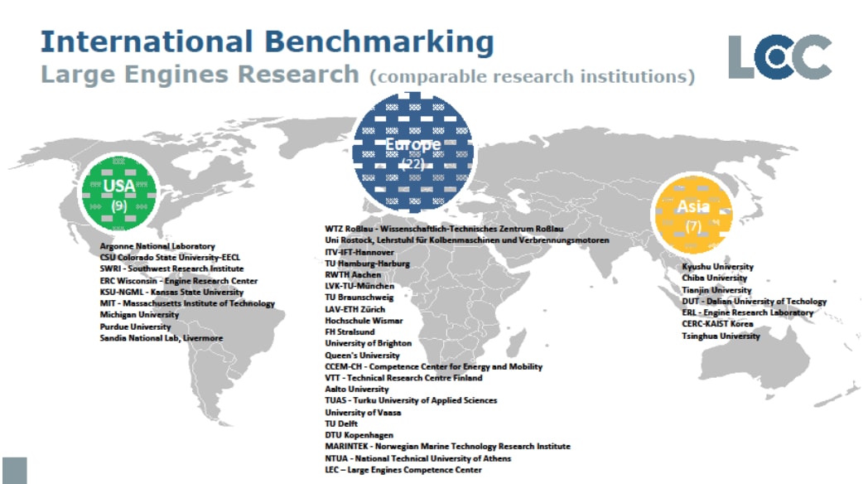The width and height of the screenshot is (868, 484).
Task: Highlight the "CERC-KAIST Korea" entry
Action: click(717, 324)
